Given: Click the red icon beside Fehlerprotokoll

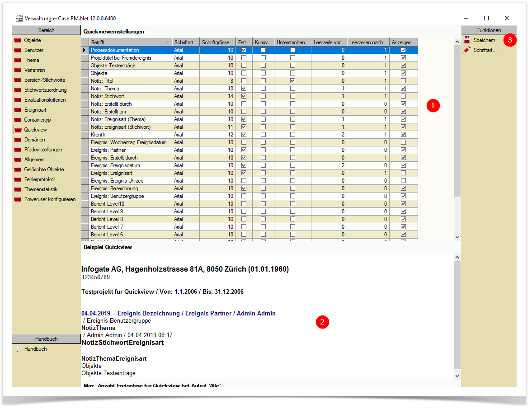Looking at the screenshot, I should point(18,180).
